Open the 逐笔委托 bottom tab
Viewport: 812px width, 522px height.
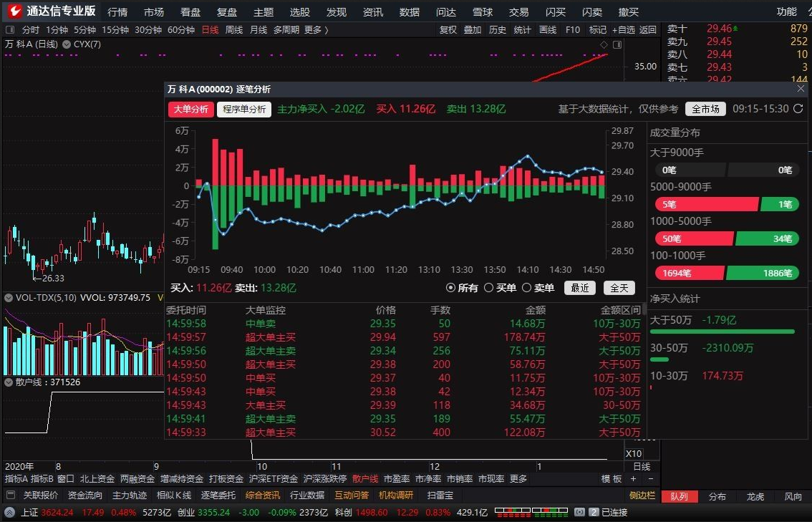pos(218,496)
